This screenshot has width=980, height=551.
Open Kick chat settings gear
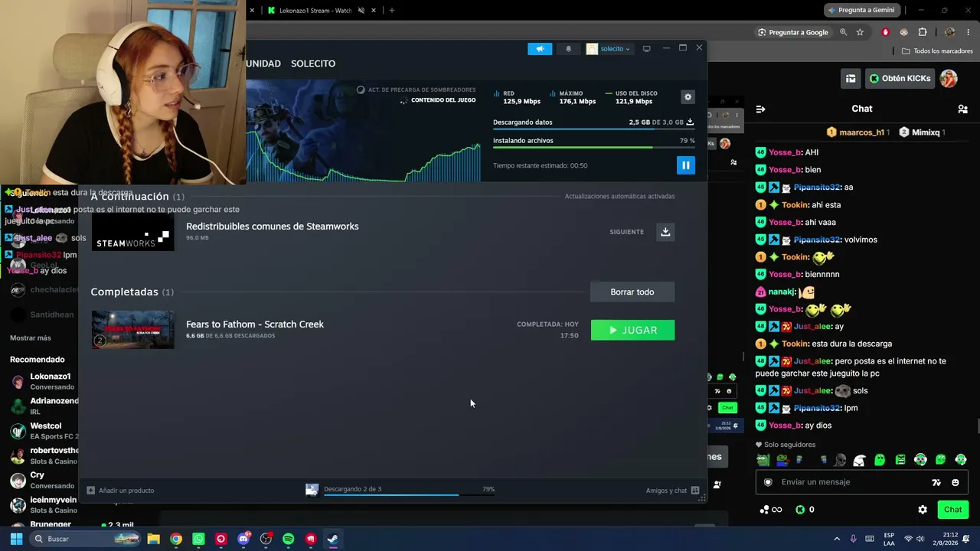(x=923, y=510)
